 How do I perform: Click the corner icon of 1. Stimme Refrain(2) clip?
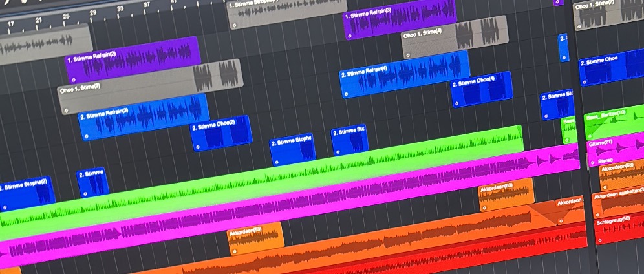(x=73, y=79)
